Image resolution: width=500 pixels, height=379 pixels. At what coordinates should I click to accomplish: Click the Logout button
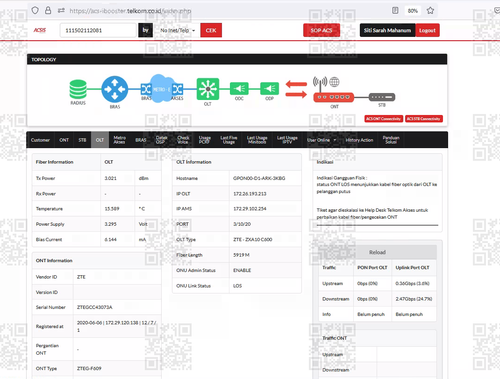(427, 30)
